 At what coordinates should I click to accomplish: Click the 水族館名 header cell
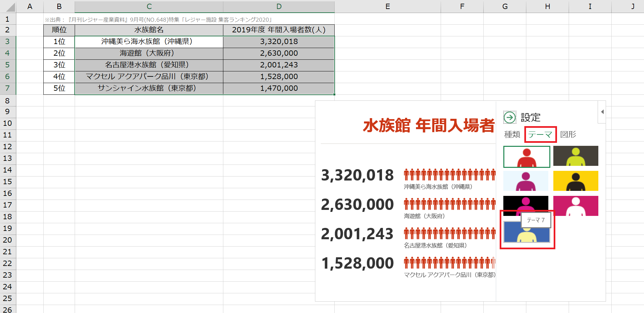click(149, 30)
